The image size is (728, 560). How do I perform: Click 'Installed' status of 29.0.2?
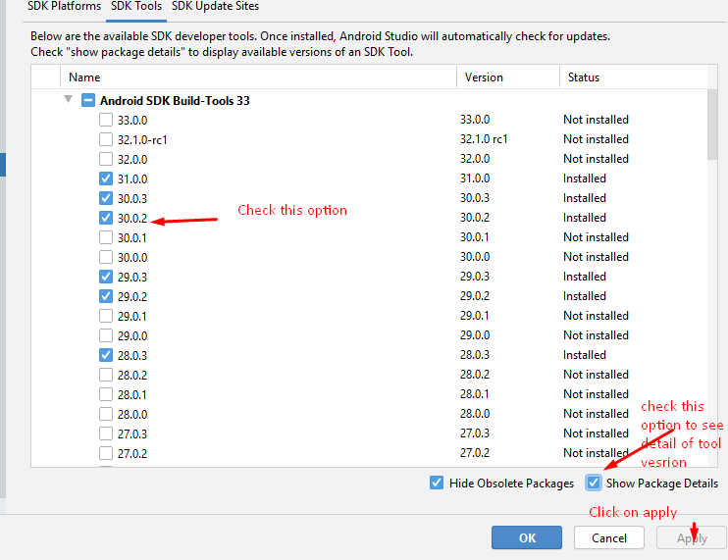click(585, 295)
